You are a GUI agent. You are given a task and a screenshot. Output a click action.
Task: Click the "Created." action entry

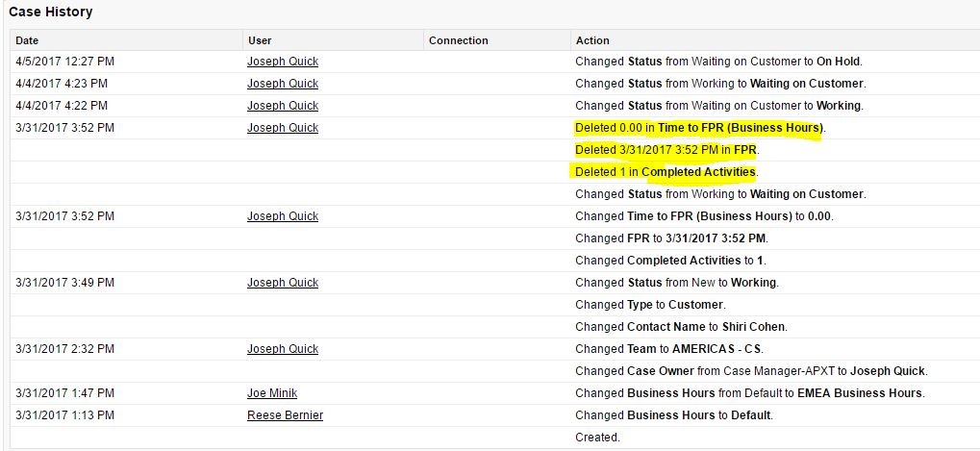pyautogui.click(x=597, y=438)
